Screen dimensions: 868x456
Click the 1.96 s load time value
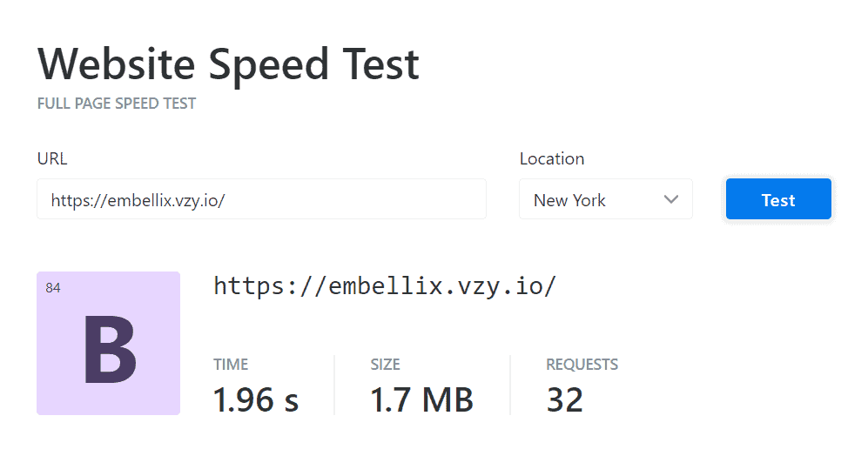[256, 399]
